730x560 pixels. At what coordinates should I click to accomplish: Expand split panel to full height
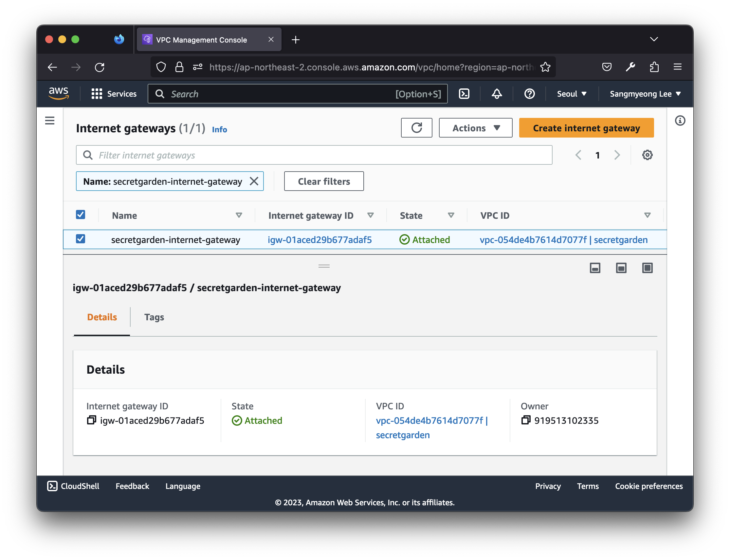[x=647, y=268]
